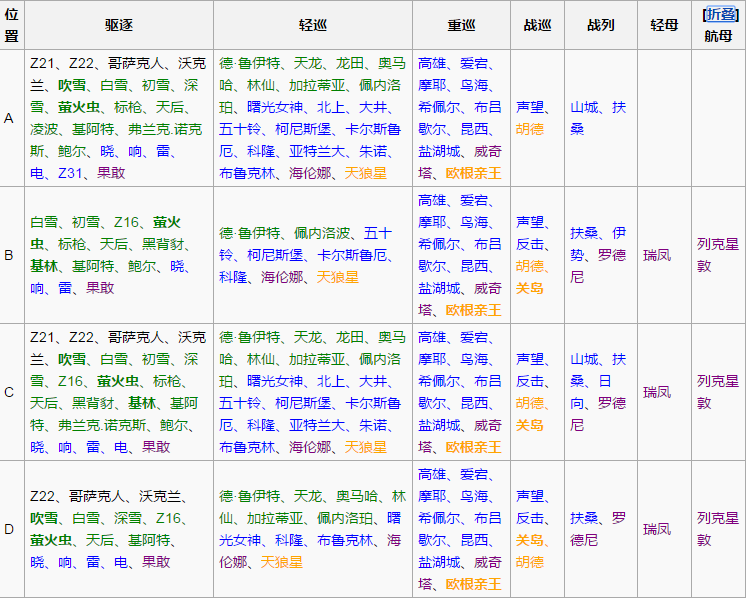
Task: Open 盐湖城 in row D
Action: point(439,562)
